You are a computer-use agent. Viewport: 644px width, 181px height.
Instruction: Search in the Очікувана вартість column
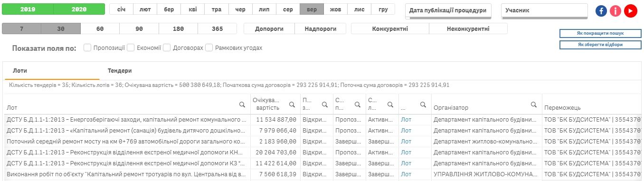[292, 105]
